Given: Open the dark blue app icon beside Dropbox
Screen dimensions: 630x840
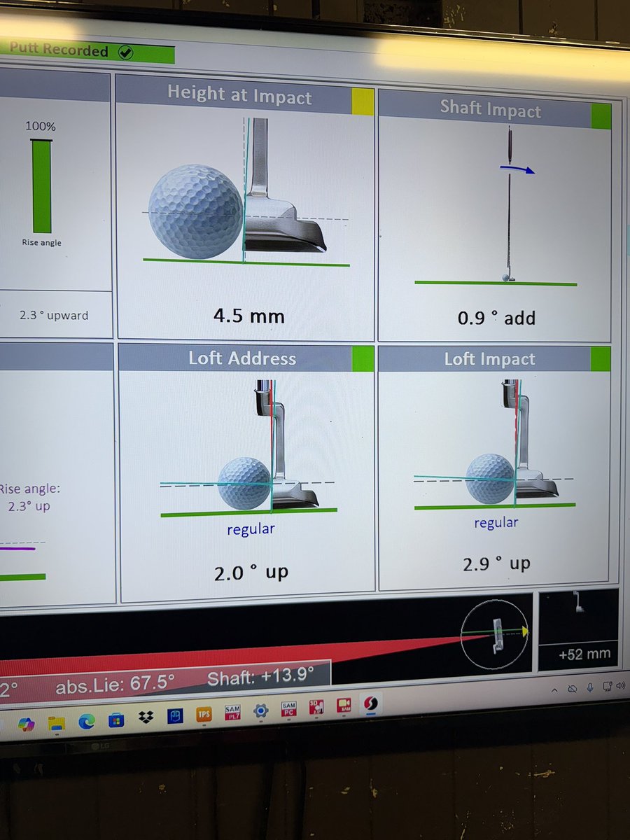Looking at the screenshot, I should click(x=175, y=717).
